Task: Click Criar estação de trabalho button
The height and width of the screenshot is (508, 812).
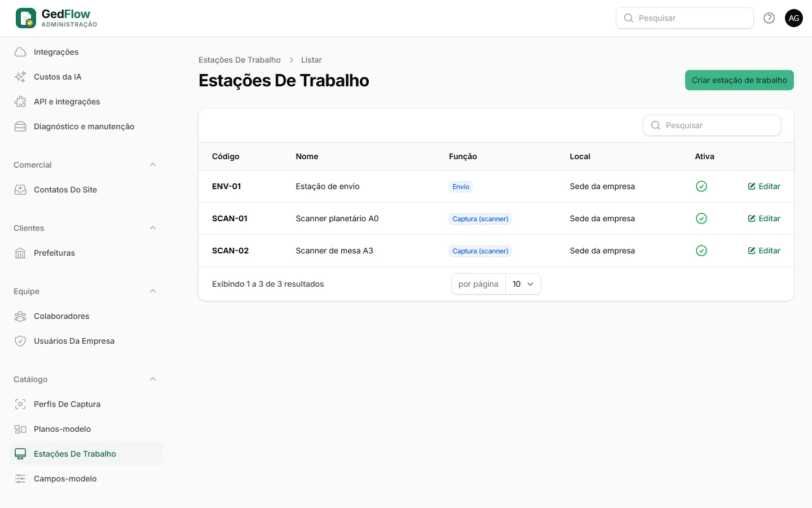Action: (739, 80)
